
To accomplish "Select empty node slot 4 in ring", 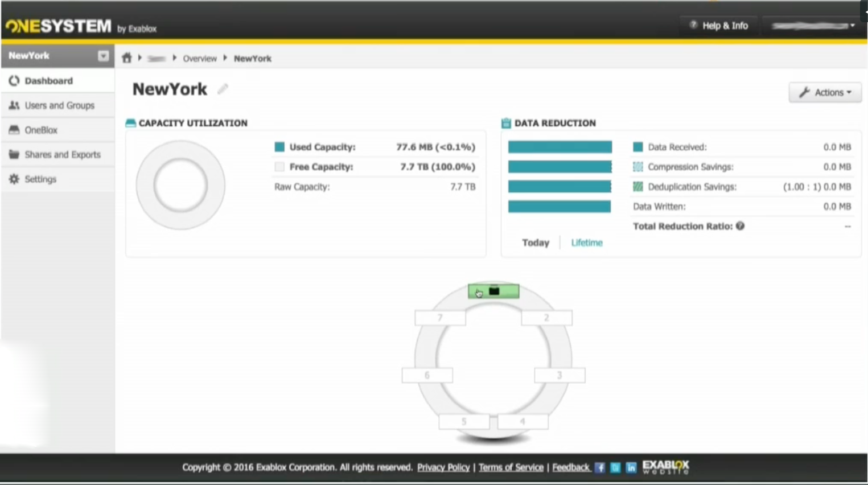I will (523, 422).
